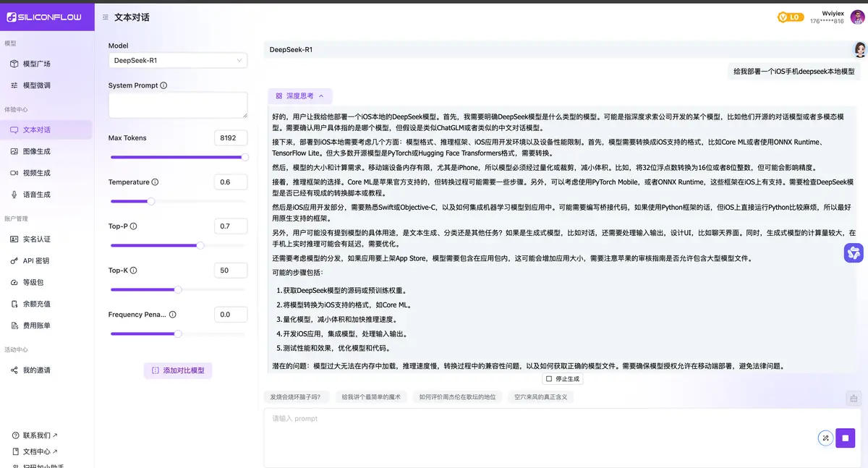868x468 pixels.
Task: Select the suggestion 给我讲个最简单的魔术
Action: click(371, 396)
